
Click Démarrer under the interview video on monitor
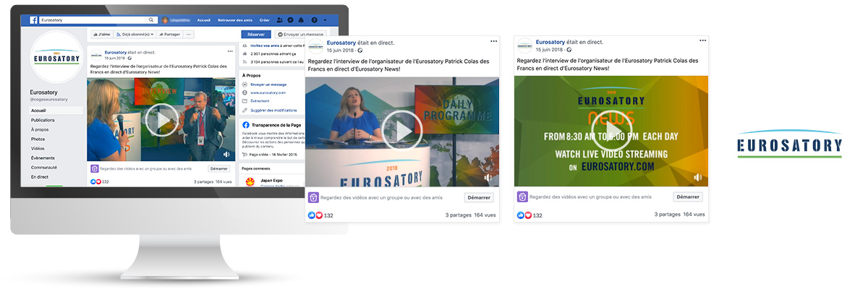[219, 168]
